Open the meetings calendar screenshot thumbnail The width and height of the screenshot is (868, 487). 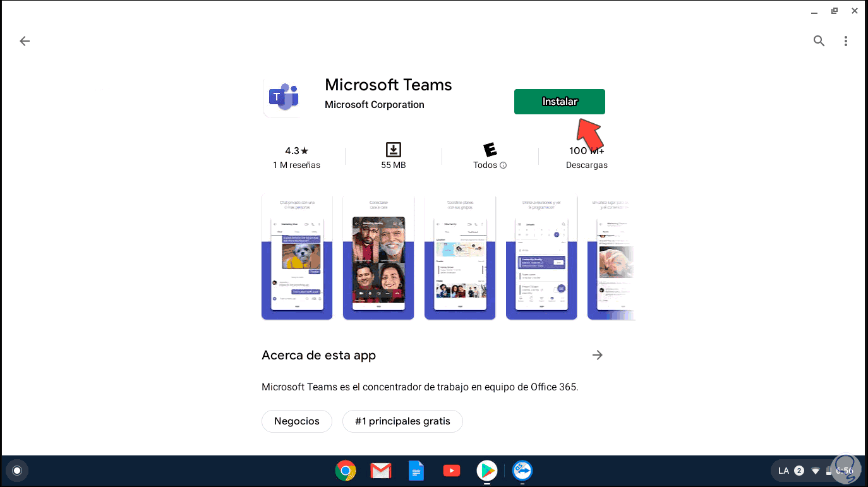(x=541, y=258)
